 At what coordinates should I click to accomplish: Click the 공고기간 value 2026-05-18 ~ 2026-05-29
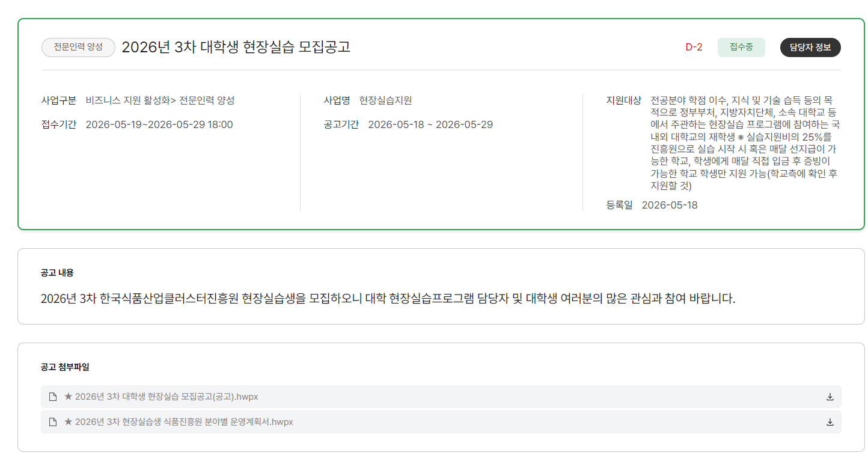pos(430,124)
